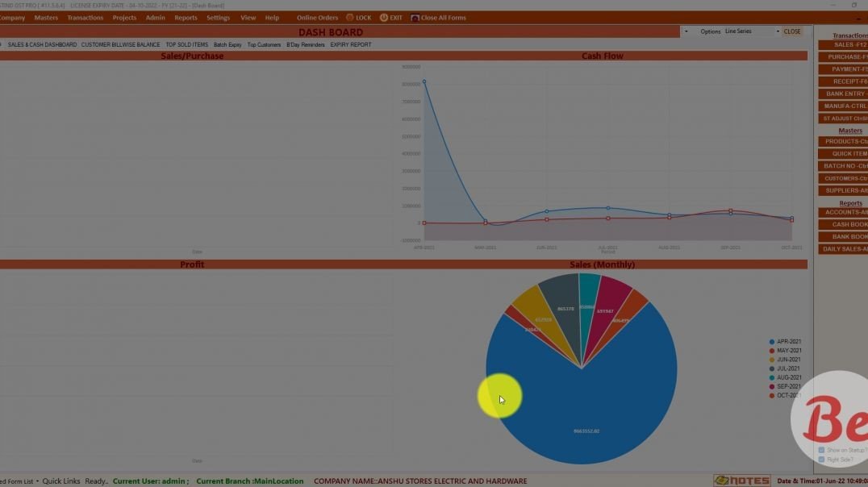The height and width of the screenshot is (487, 868).
Task: Enable the Show on Startup checkbox
Action: [821, 452]
